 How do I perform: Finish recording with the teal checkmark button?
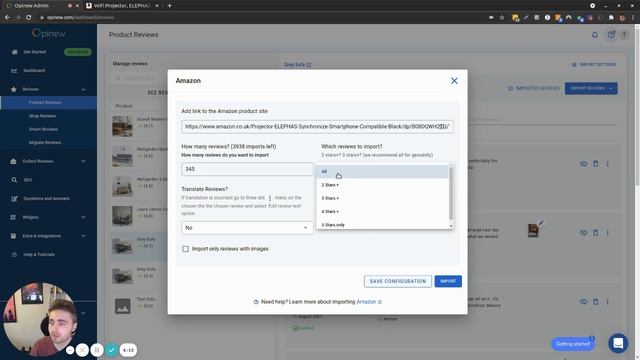pos(111,350)
